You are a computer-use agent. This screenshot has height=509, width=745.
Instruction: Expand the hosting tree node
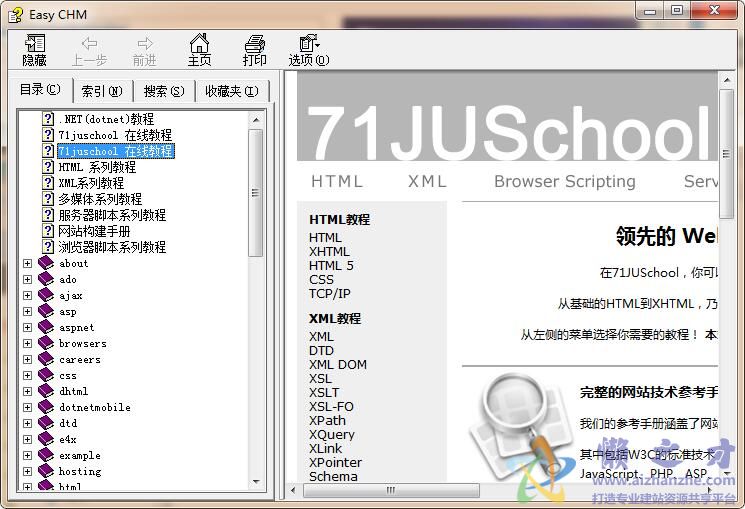click(x=27, y=471)
